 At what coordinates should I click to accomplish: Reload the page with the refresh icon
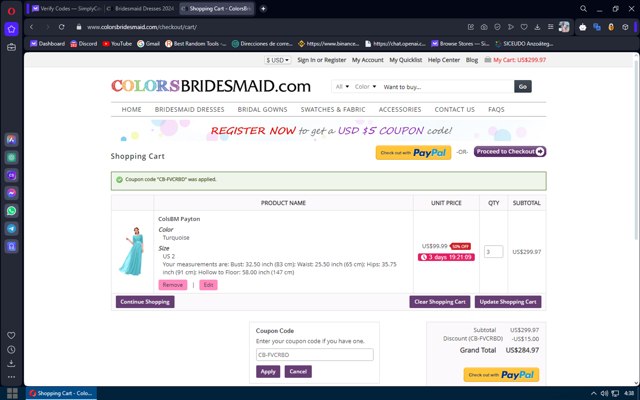pos(62,27)
